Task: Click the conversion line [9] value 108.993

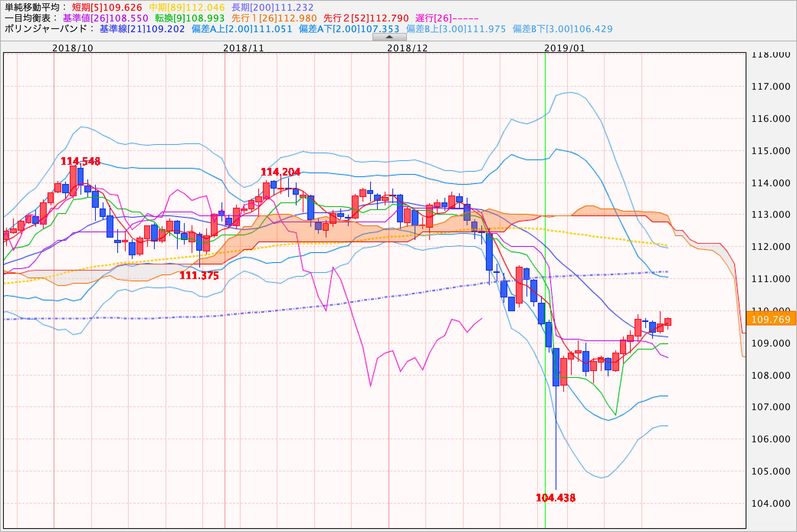Action: point(190,18)
